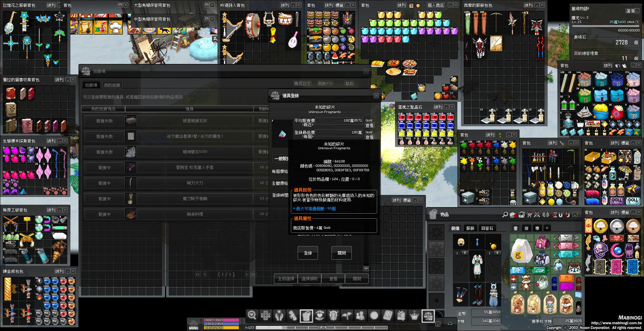Open 幫助 in the auction window

pos(349,83)
